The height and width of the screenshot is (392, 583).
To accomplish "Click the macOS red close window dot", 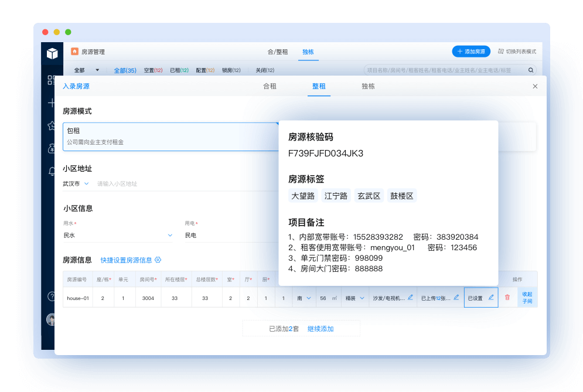I will (x=45, y=32).
